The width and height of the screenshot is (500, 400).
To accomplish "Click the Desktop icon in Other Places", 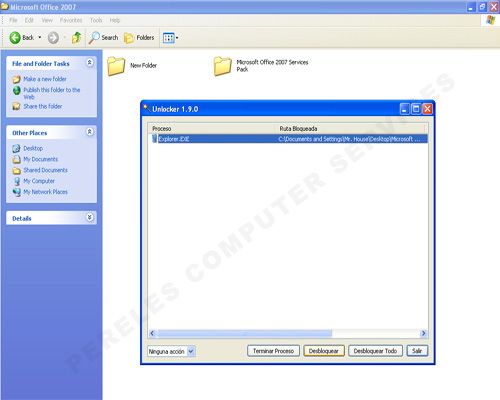I will point(16,149).
